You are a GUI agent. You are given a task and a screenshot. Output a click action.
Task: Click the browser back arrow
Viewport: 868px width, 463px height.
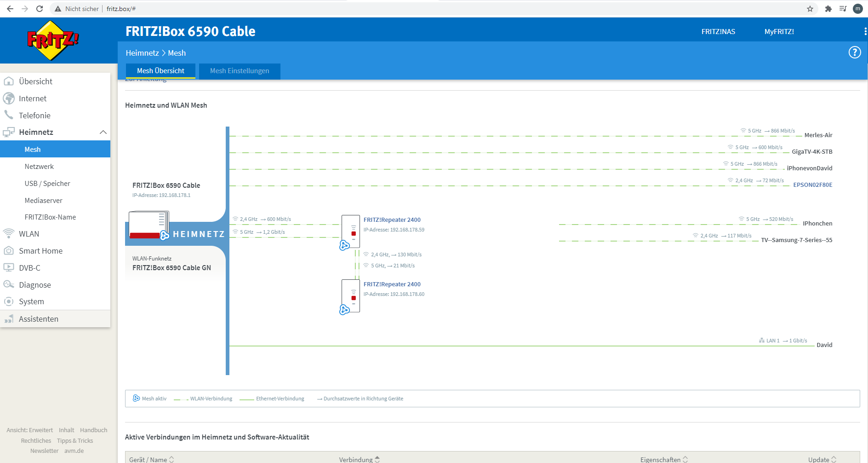pyautogui.click(x=10, y=9)
